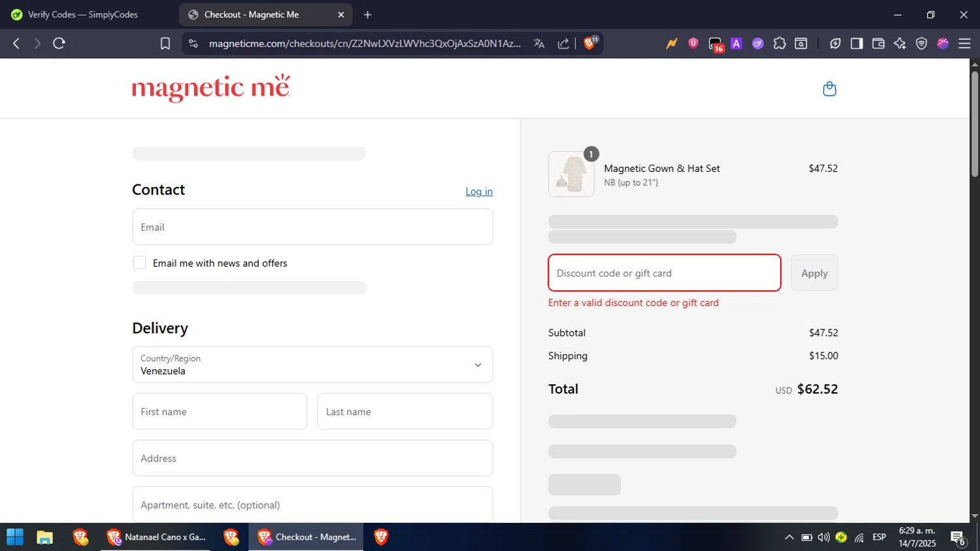Focus the First name field
This screenshot has width=980, height=551.
pos(220,411)
